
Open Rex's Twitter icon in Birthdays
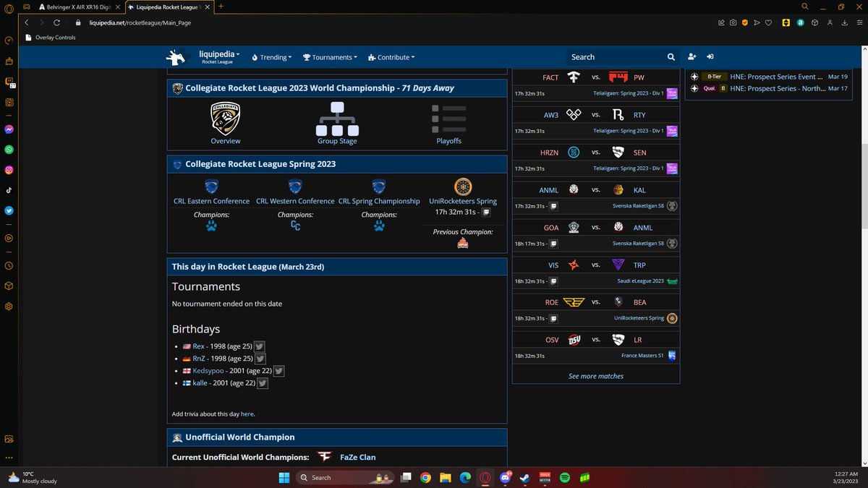pyautogui.click(x=260, y=346)
